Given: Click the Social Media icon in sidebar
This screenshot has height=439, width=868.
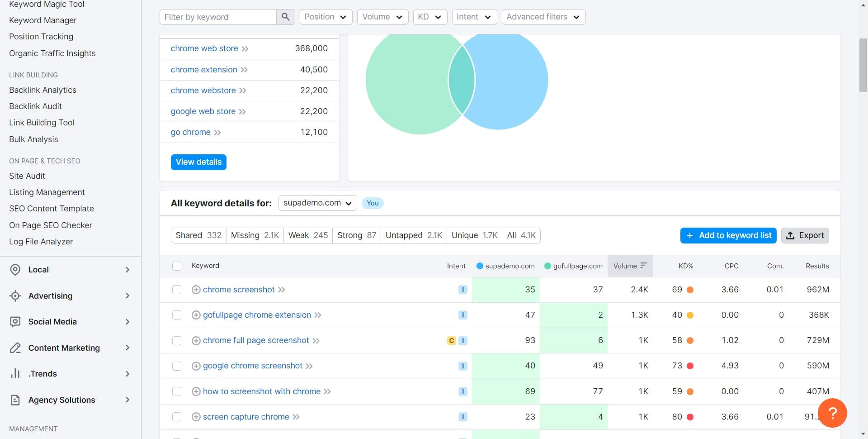Looking at the screenshot, I should tap(15, 322).
